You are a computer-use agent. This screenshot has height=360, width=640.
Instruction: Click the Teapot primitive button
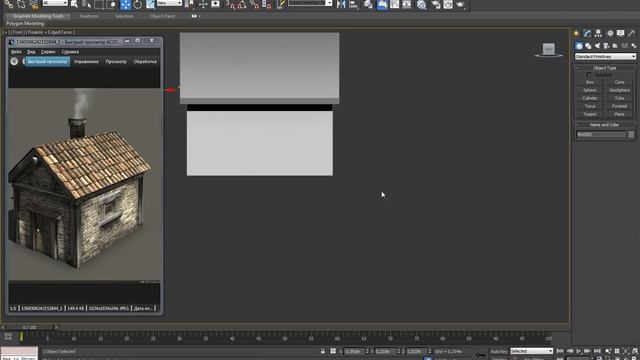590,114
